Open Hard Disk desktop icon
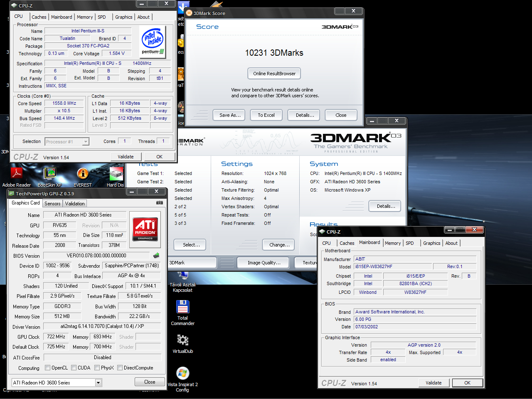The image size is (532, 399). 116,177
